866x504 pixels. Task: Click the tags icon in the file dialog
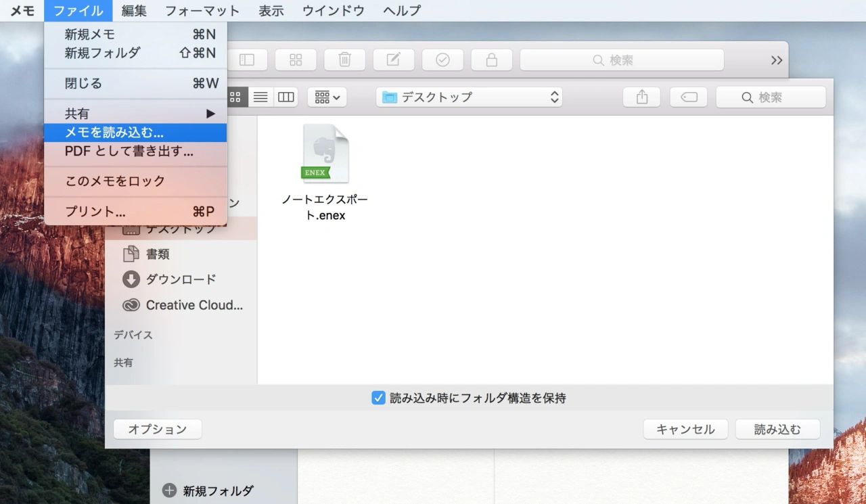688,97
